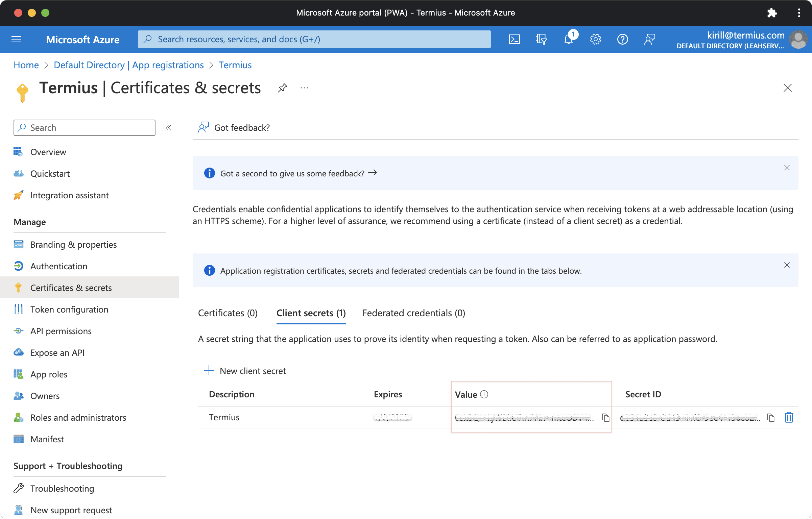This screenshot has height=519, width=812.
Task: Focus the sidebar Search field
Action: tap(84, 128)
